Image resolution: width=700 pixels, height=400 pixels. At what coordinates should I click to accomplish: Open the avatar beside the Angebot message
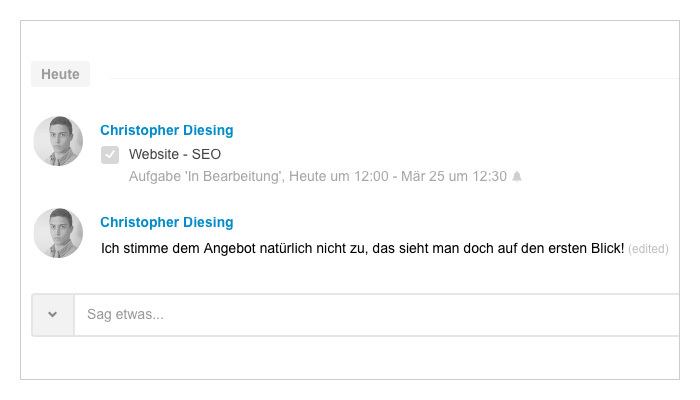[x=58, y=233]
